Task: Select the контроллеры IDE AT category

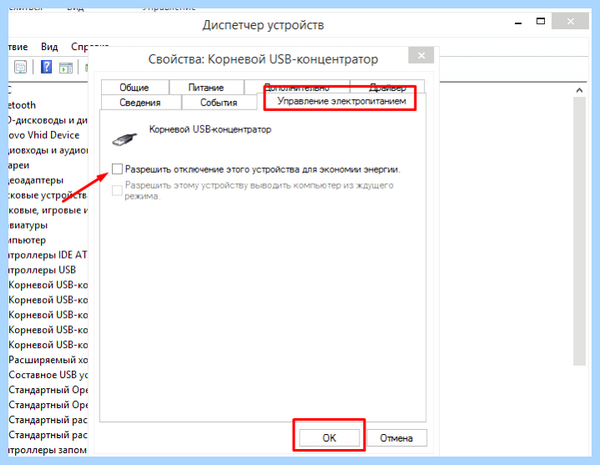Action: (48, 255)
